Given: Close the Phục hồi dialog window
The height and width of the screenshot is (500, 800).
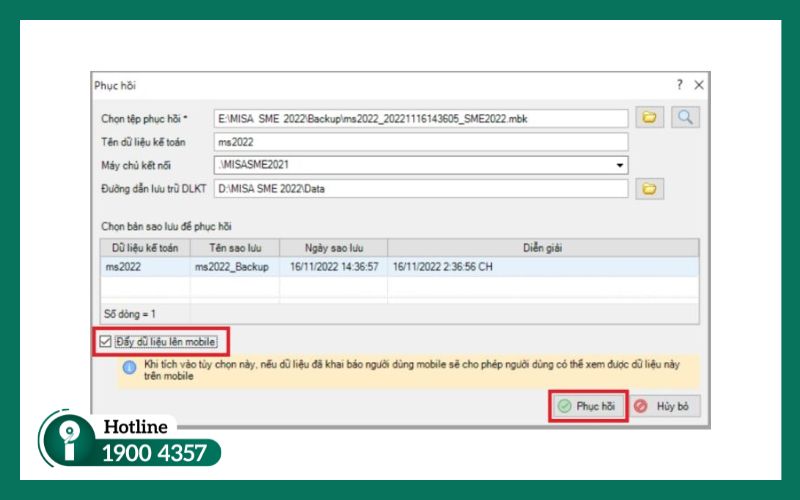Looking at the screenshot, I should pos(699,85).
